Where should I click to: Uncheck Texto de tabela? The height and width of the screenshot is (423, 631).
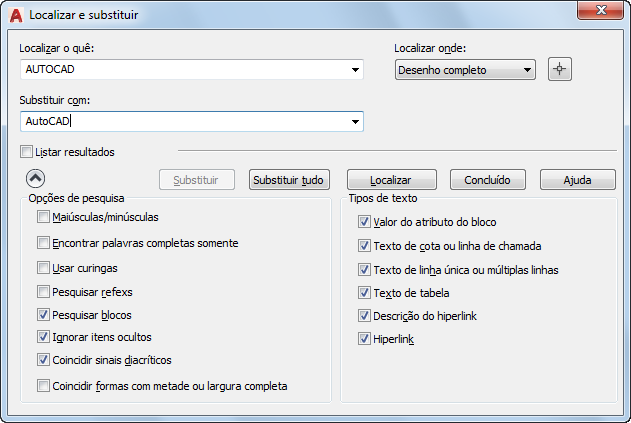tap(364, 293)
